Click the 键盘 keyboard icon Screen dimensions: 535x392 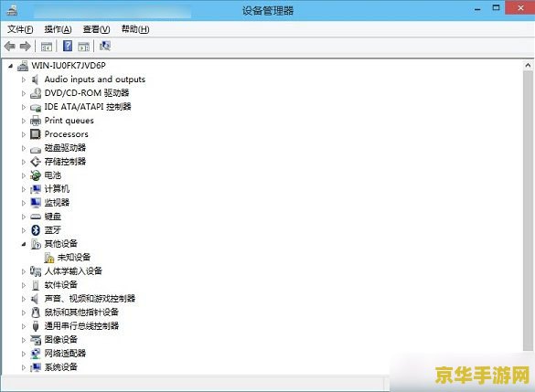click(x=36, y=217)
